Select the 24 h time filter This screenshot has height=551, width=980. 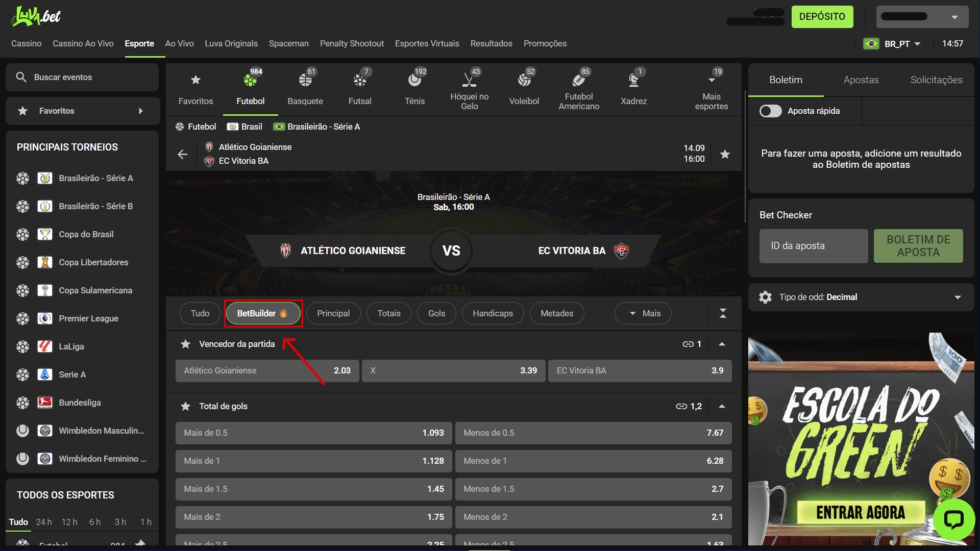(43, 522)
